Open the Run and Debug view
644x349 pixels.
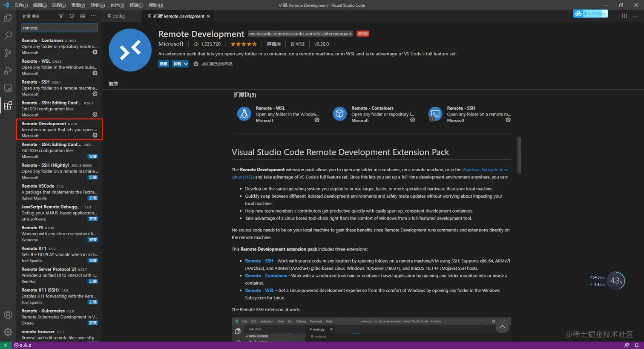[8, 71]
